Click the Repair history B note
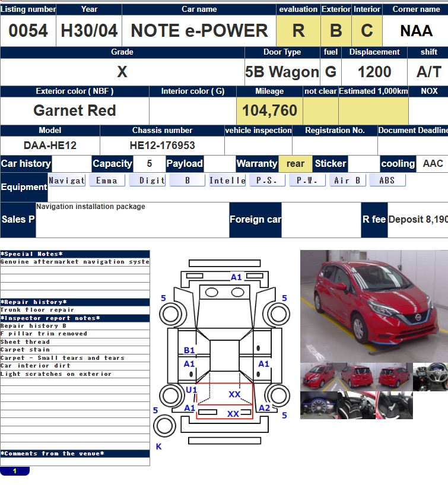This screenshot has height=497, width=448. [75, 326]
